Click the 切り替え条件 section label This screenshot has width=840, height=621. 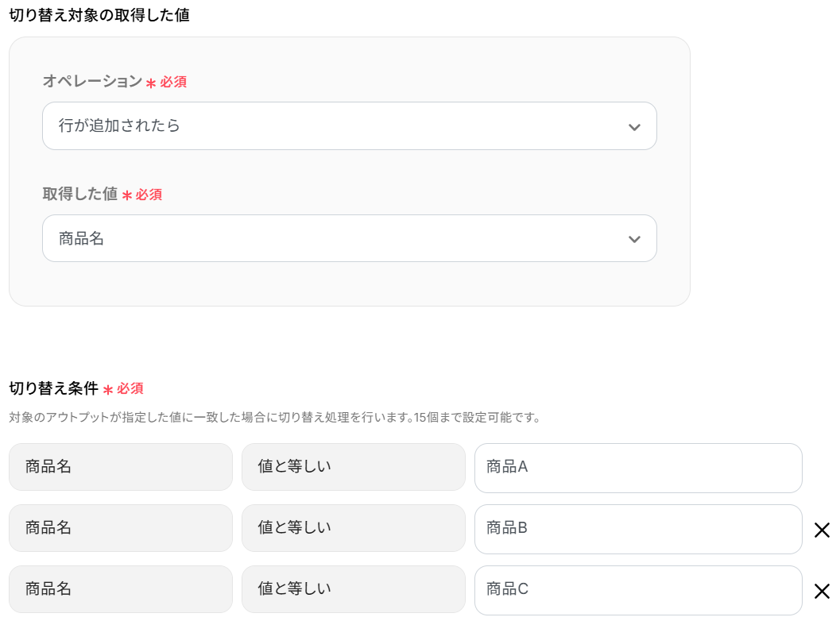coord(53,388)
